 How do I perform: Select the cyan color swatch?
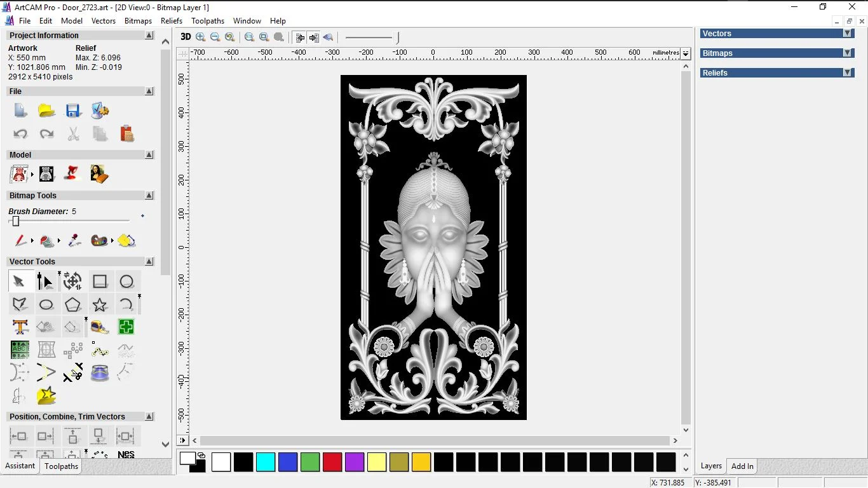pos(266,462)
